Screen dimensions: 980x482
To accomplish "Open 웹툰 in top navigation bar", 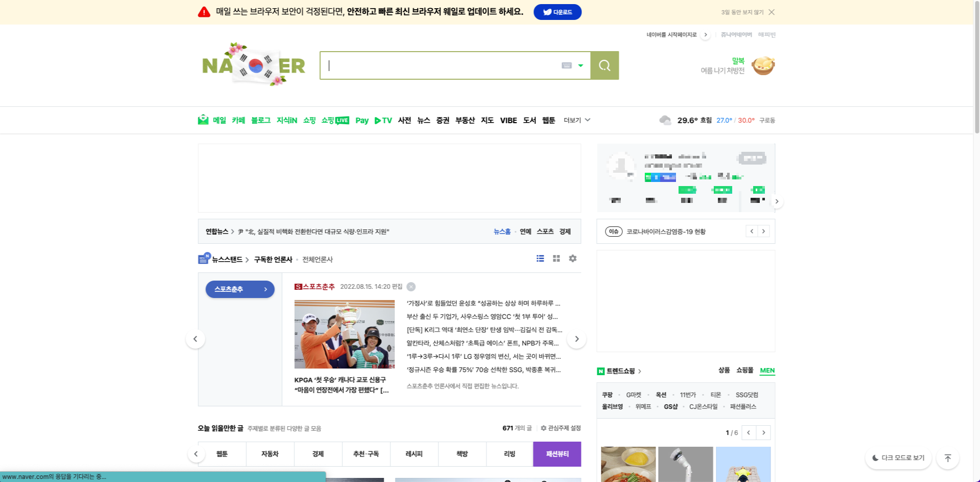I will tap(548, 120).
